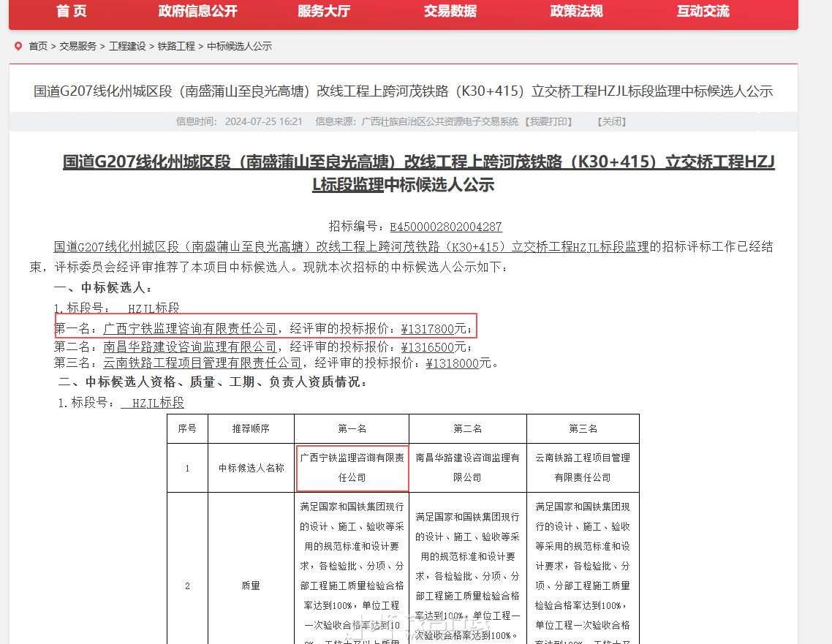Click the 第一名 table column header
The height and width of the screenshot is (644, 832).
(352, 428)
